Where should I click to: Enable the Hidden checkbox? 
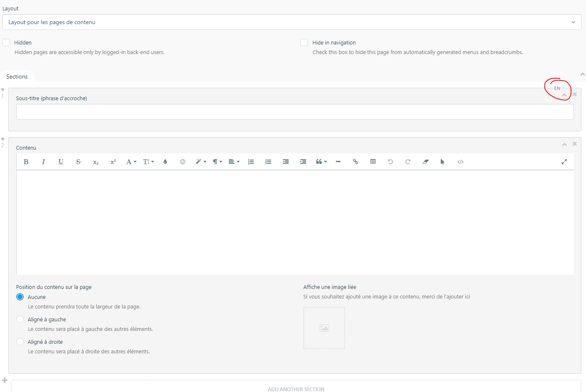[6, 42]
